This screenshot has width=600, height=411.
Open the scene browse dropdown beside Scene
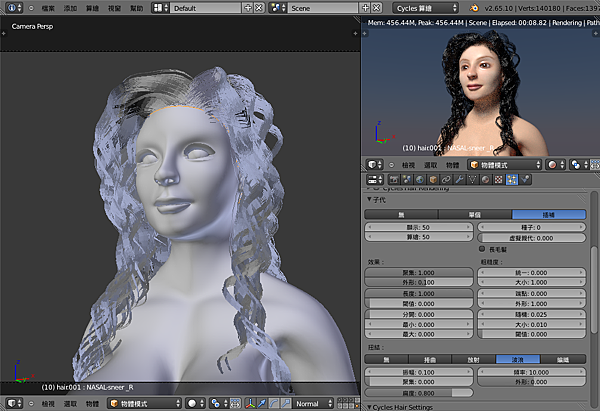[x=278, y=8]
